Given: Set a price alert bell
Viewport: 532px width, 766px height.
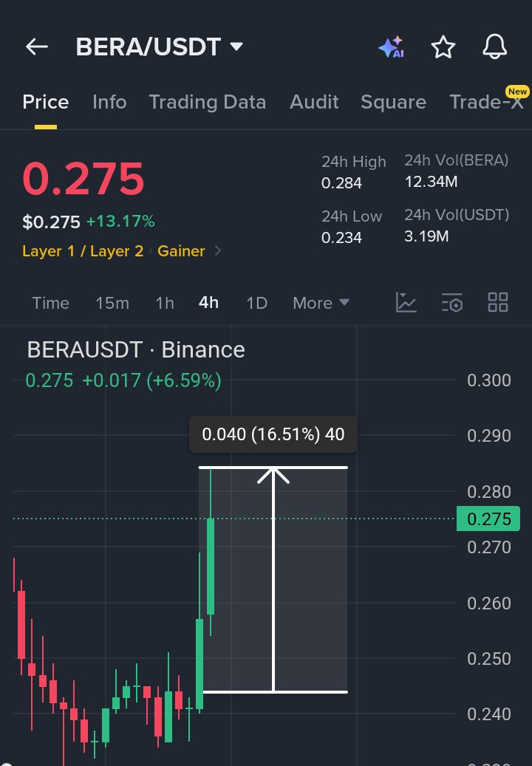Looking at the screenshot, I should coord(495,47).
